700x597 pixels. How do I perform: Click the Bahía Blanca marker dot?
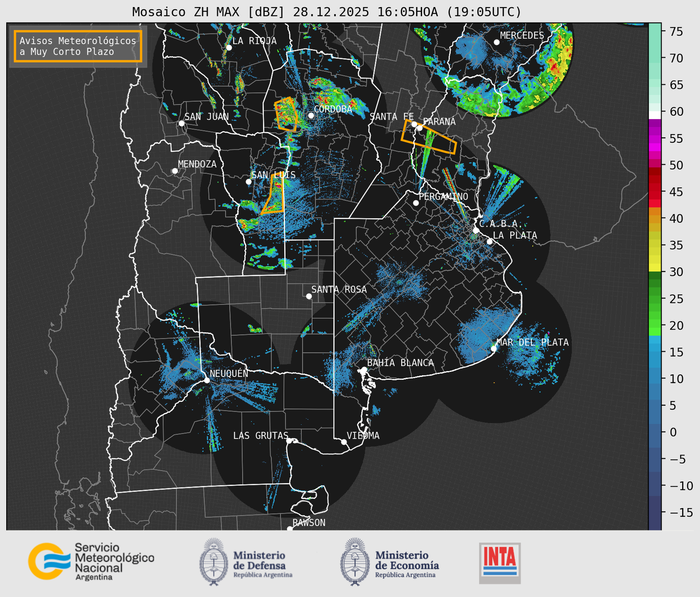point(364,369)
